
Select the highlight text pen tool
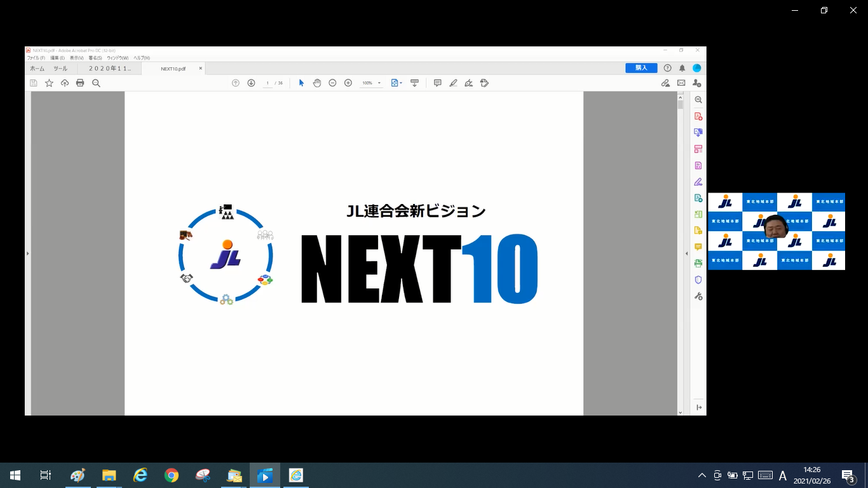[453, 83]
